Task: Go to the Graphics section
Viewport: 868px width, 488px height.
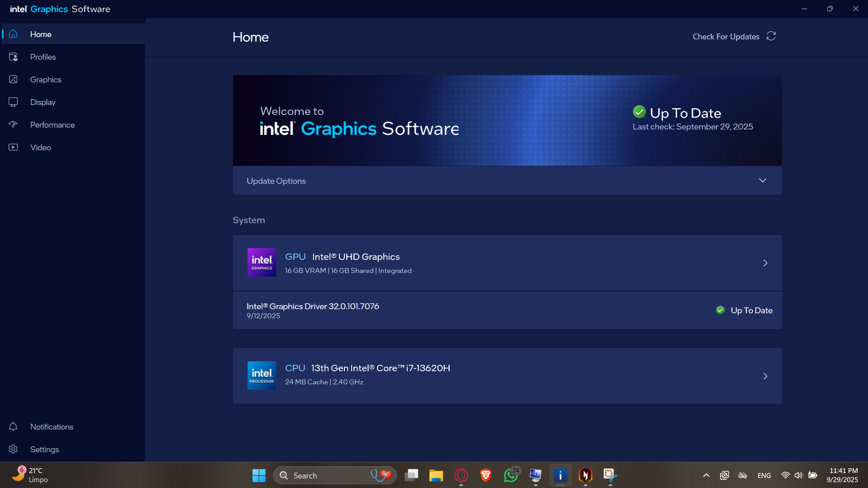Action: (73, 79)
